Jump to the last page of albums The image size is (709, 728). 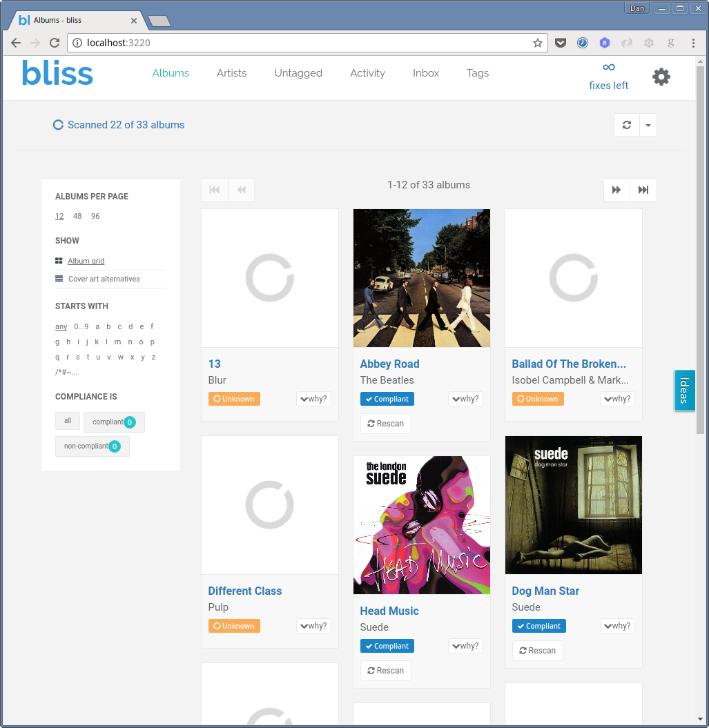(643, 190)
